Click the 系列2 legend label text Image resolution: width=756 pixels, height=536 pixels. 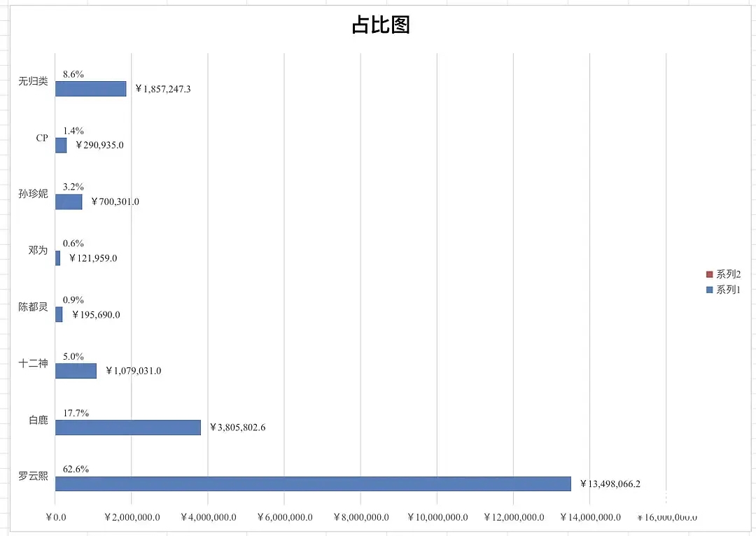(728, 274)
